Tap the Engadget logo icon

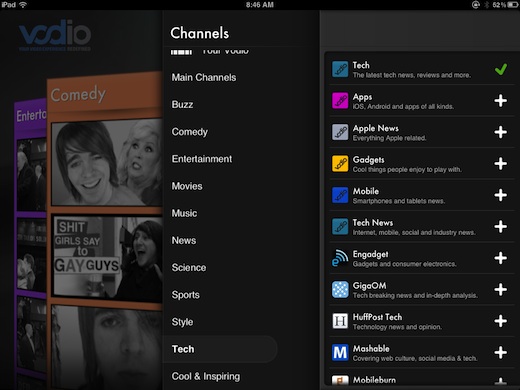coord(340,258)
